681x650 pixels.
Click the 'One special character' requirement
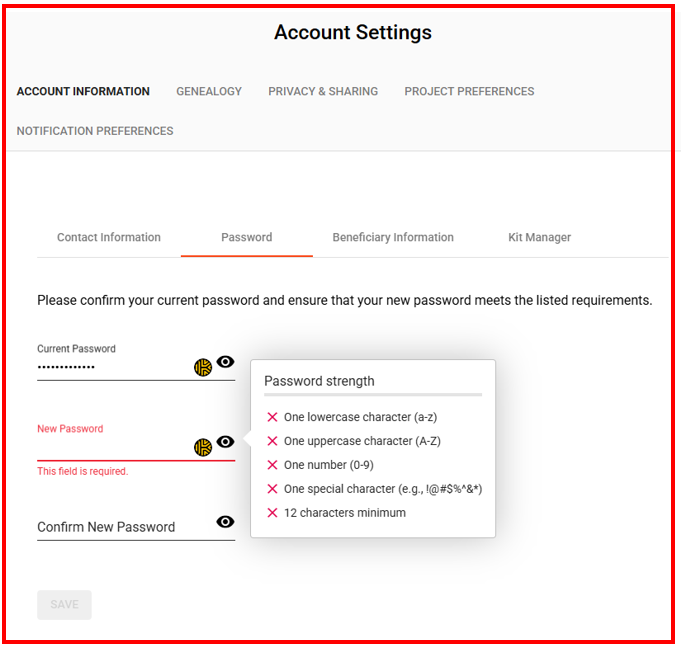click(383, 488)
